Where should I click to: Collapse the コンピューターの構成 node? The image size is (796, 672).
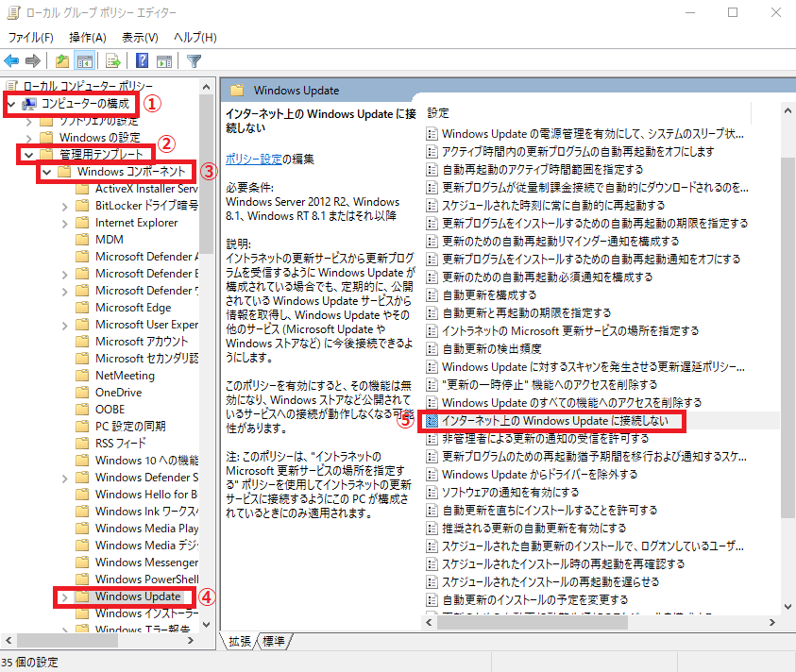pos(11,103)
